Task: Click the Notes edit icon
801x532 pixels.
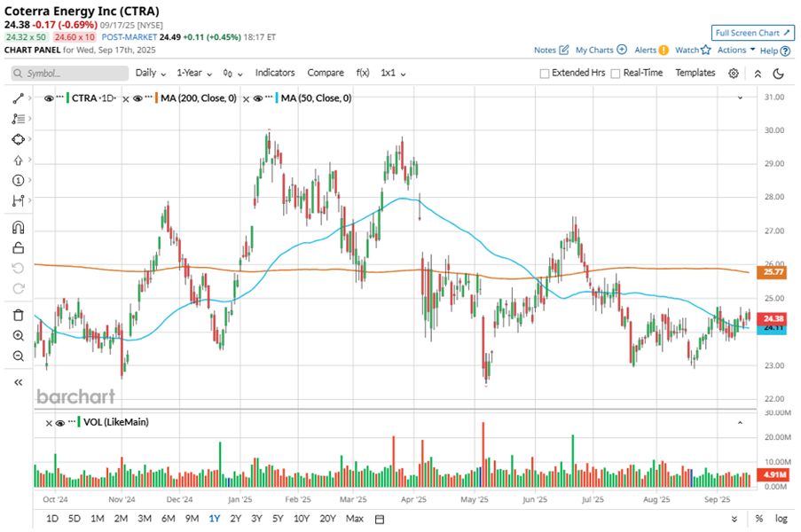Action: pyautogui.click(x=564, y=50)
